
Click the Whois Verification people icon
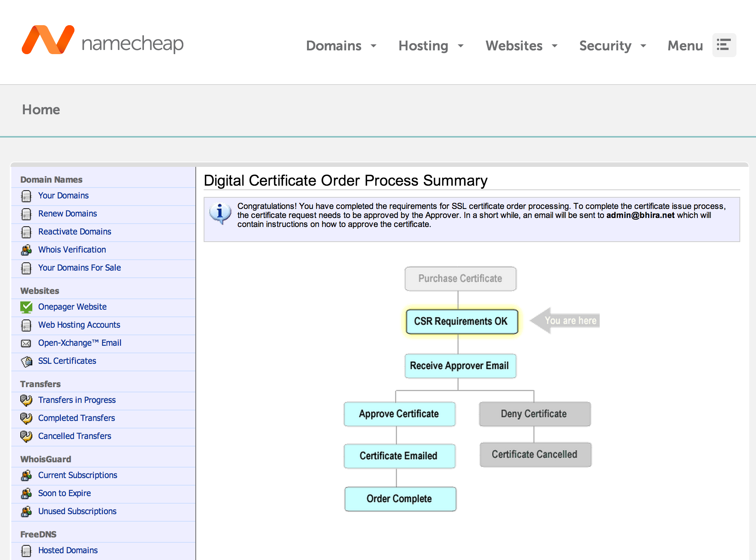(26, 250)
